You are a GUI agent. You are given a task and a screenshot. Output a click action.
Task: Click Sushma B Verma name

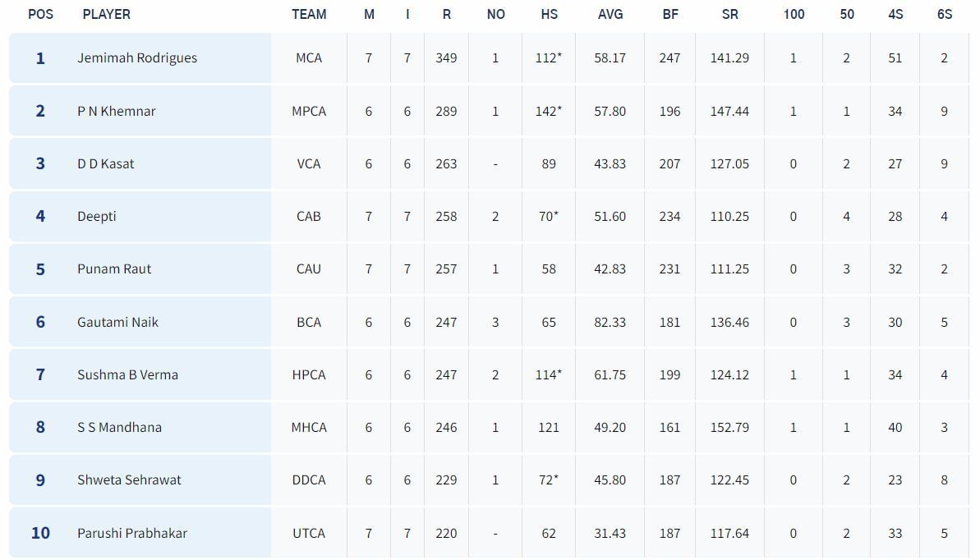point(127,374)
